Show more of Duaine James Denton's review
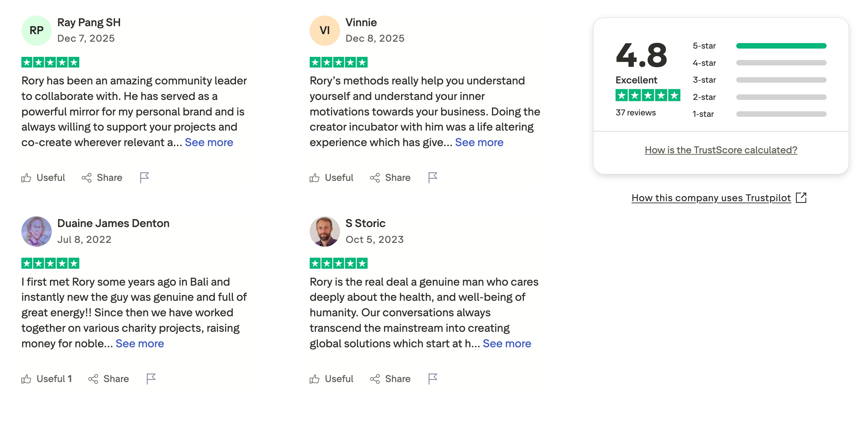The width and height of the screenshot is (868, 421). pyautogui.click(x=140, y=343)
